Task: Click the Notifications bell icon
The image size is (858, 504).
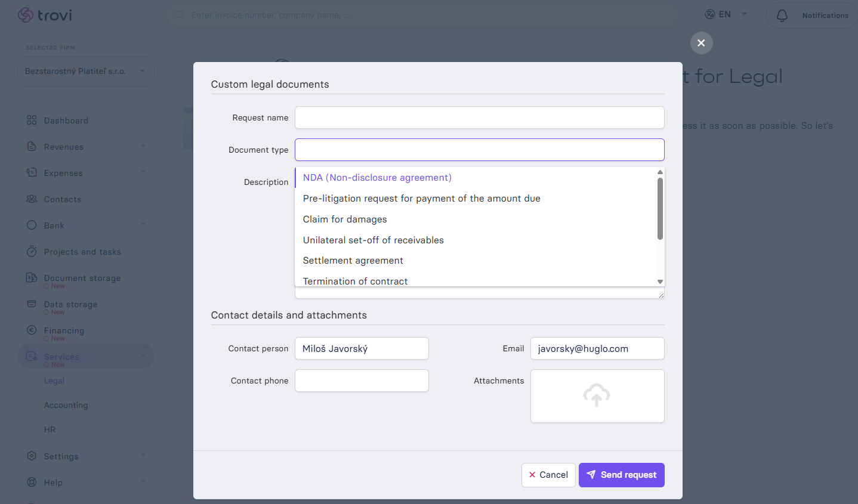Action: [x=782, y=16]
